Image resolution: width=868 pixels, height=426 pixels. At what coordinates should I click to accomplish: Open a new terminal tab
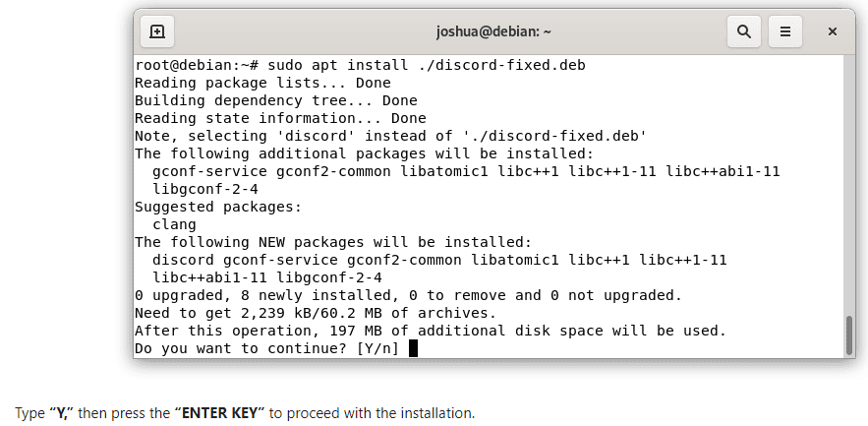point(157,31)
